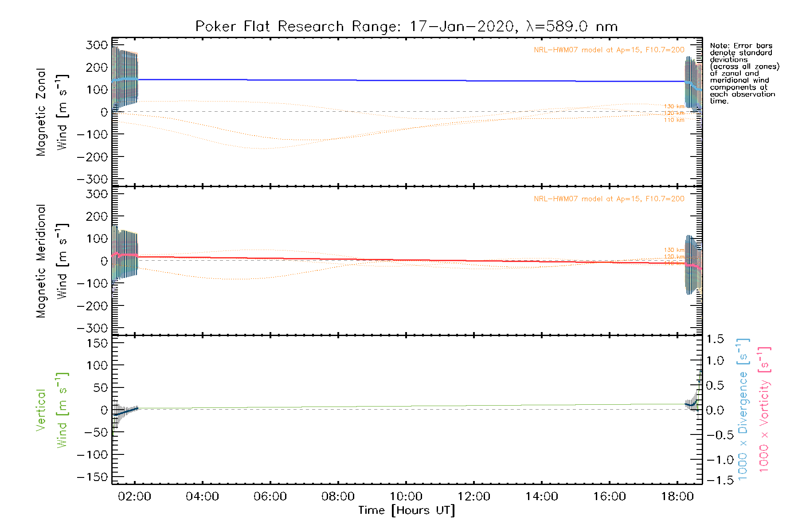The width and height of the screenshot is (798, 532).
Task: Click the '-200' tick in the Meridional Wind panel
Action: (92, 306)
